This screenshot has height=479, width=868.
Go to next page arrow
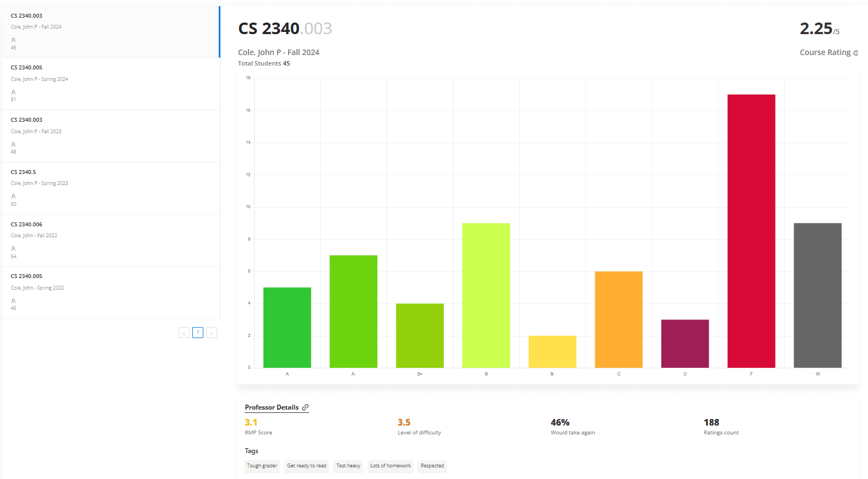(x=212, y=333)
